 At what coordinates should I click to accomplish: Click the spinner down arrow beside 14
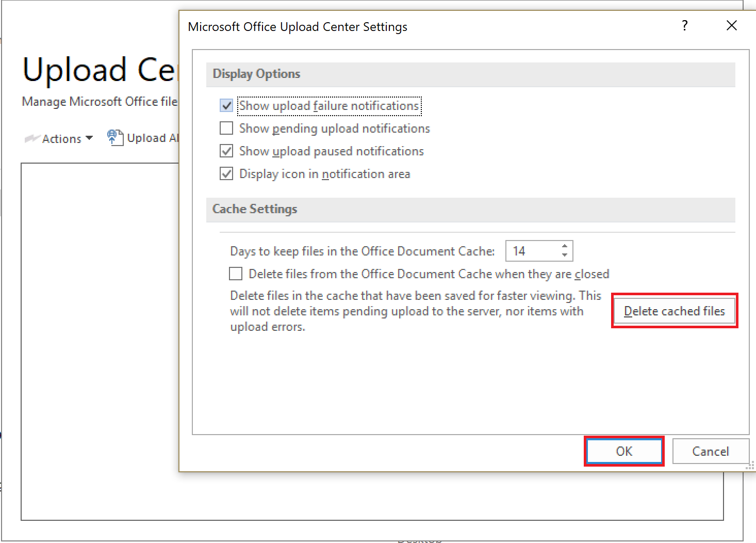(x=565, y=255)
